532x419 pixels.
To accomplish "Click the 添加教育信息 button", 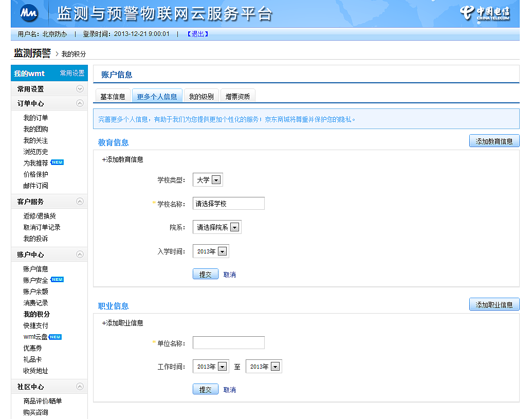I will 494,141.
